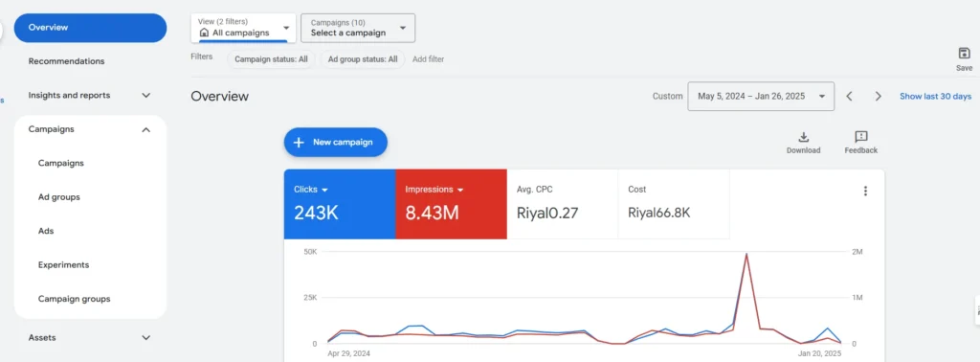Select the Cost metric card
The image size is (980, 362).
tap(674, 204)
